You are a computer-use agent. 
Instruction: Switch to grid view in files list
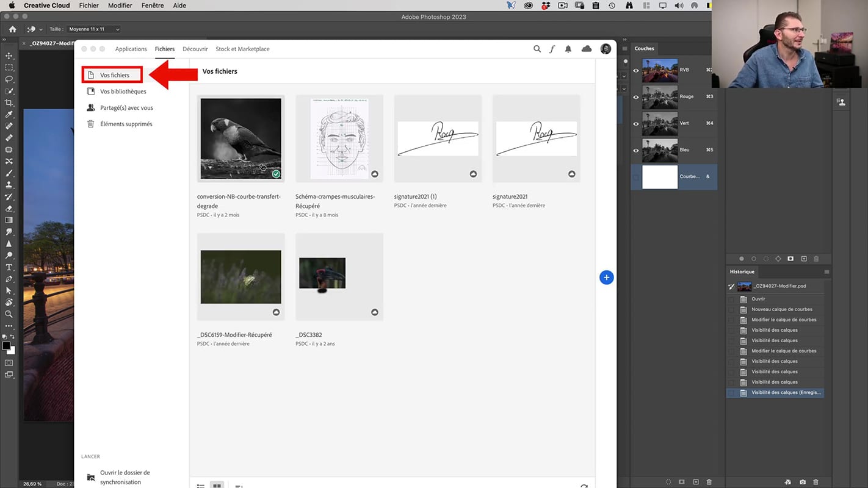click(216, 486)
